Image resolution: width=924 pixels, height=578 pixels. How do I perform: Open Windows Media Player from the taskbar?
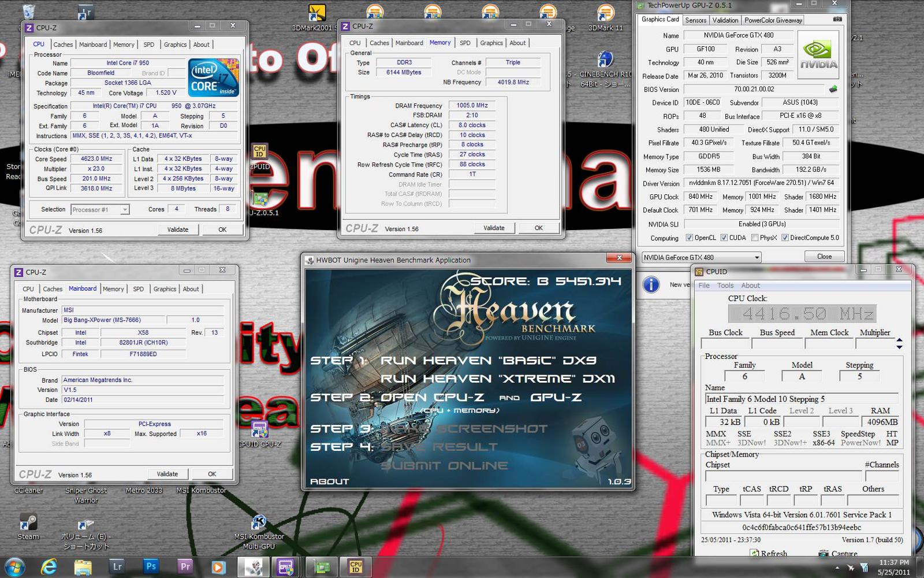218,567
